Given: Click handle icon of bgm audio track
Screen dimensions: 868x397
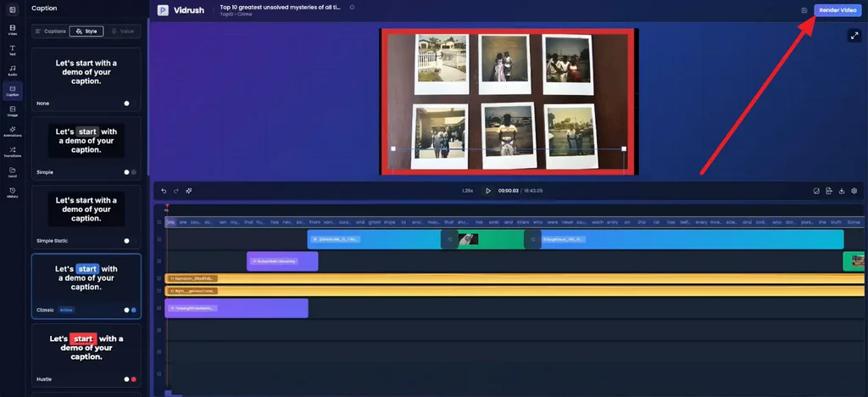Looking at the screenshot, I should pyautogui.click(x=159, y=291).
